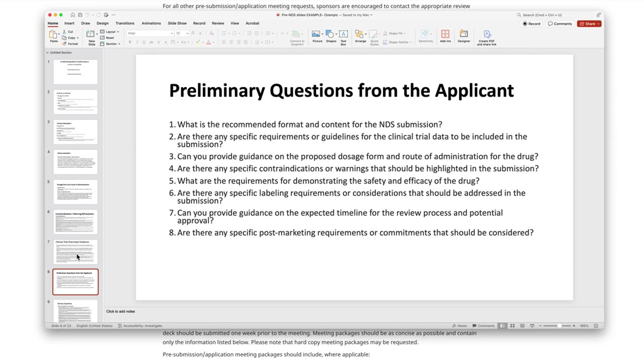
Task: Toggle Italic formatting
Action: point(137,42)
